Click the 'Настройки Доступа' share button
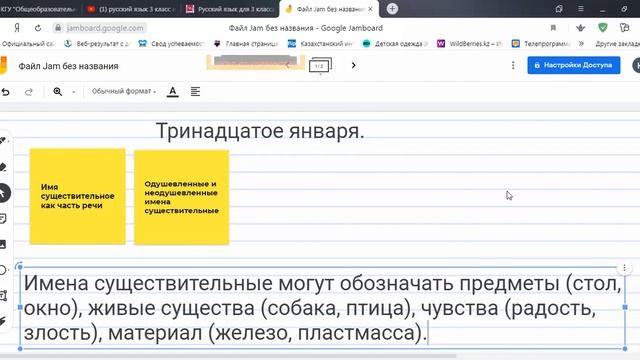 pyautogui.click(x=573, y=65)
